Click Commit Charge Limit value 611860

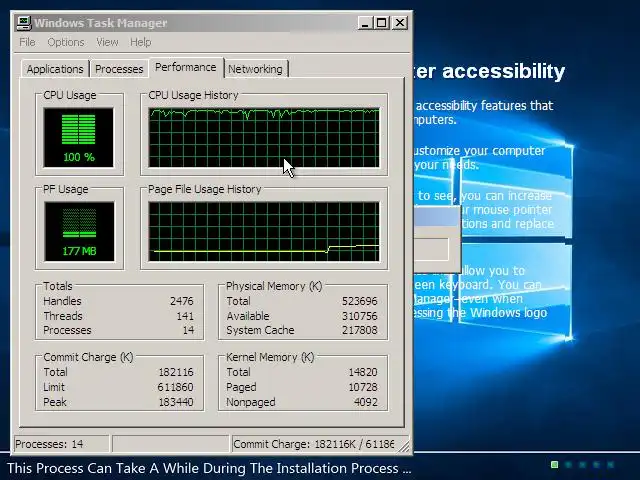pyautogui.click(x=176, y=387)
